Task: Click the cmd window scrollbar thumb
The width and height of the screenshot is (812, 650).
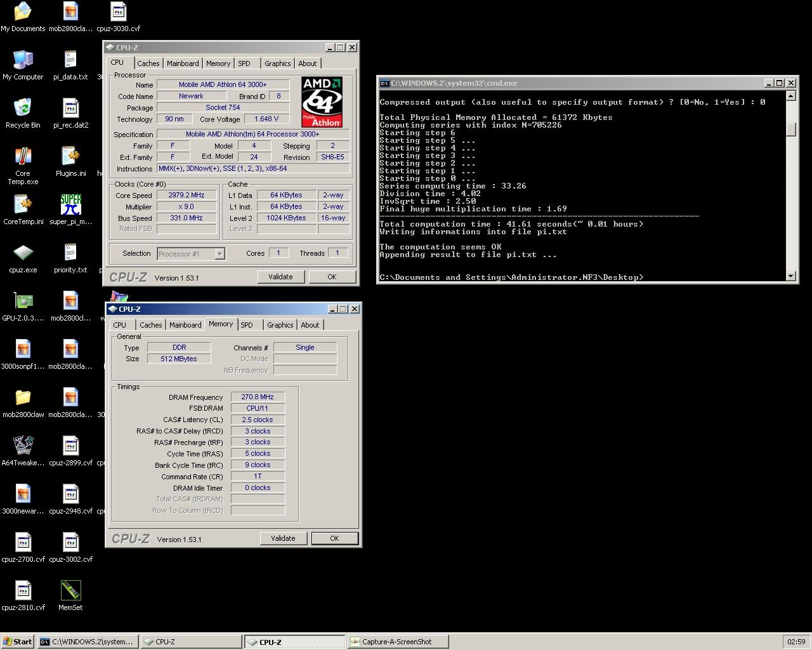Action: tap(790, 129)
